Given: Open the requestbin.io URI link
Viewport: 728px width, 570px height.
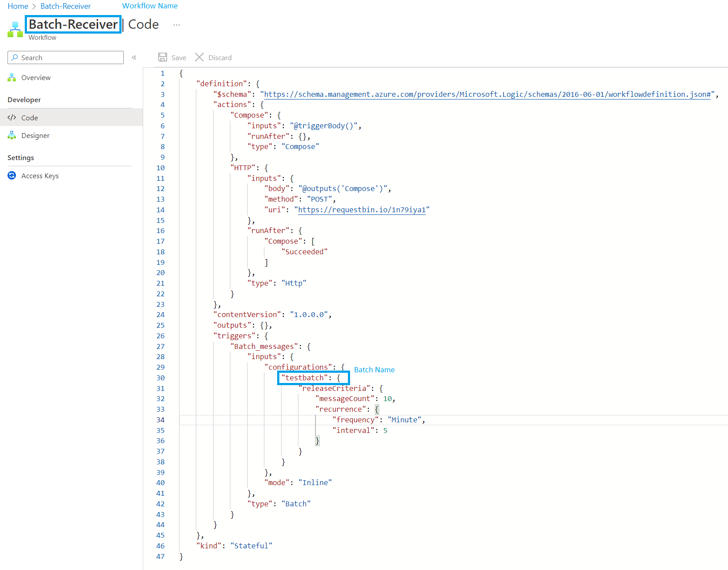Looking at the screenshot, I should (362, 210).
